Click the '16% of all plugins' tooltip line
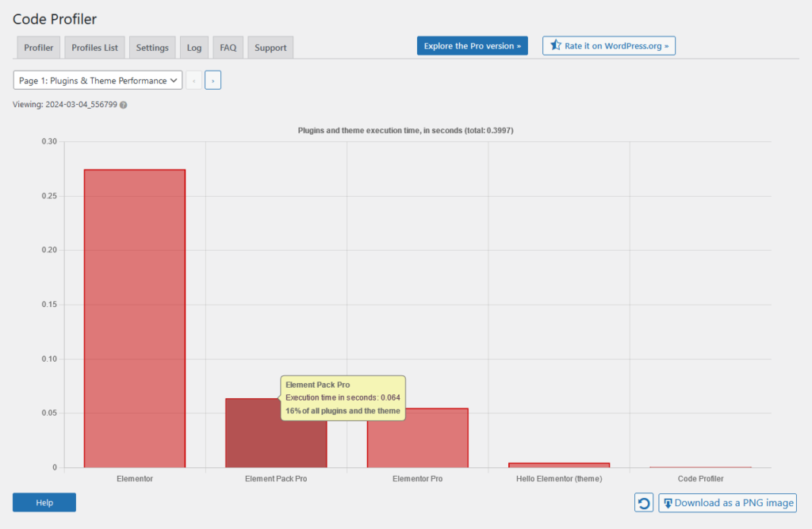 pyautogui.click(x=343, y=411)
